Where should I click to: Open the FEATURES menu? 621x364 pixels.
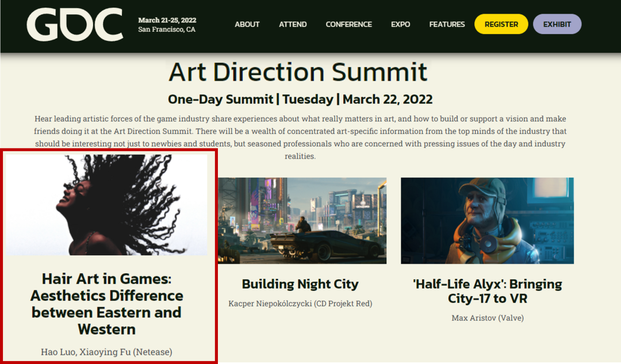point(447,24)
